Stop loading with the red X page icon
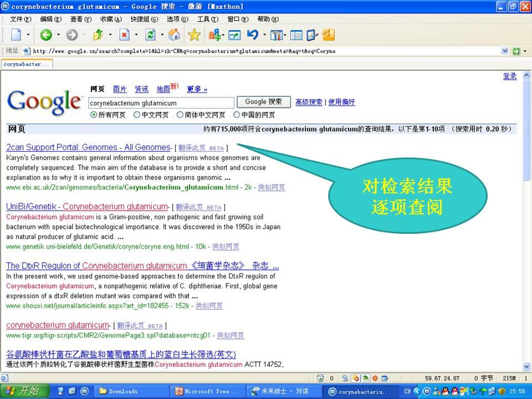532x399 pixels. tap(125, 34)
